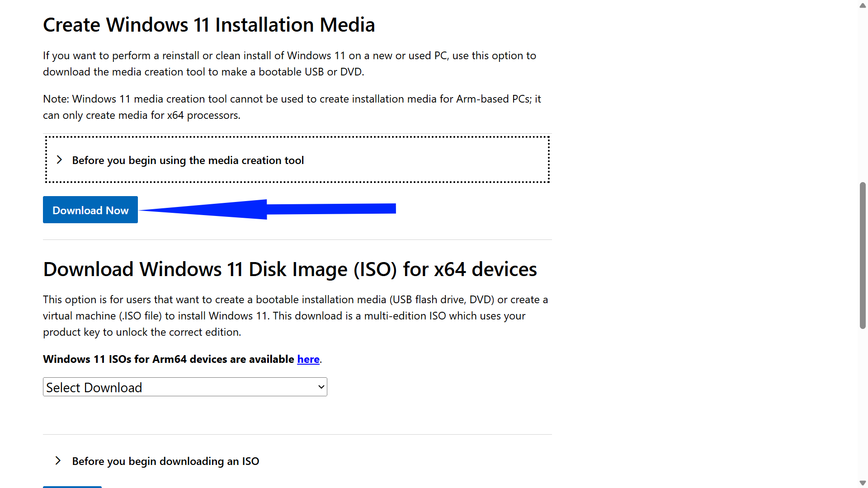Click the chevron beside the media creation tool expander
This screenshot has width=868, height=488.
tap(59, 160)
